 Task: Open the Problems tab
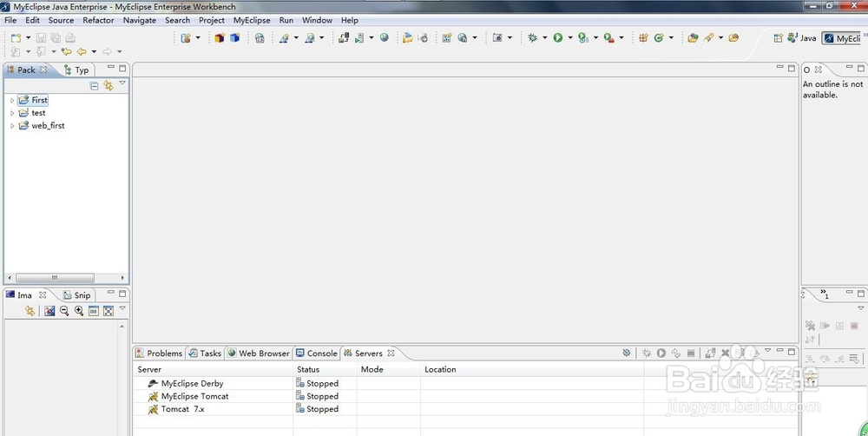pyautogui.click(x=159, y=353)
